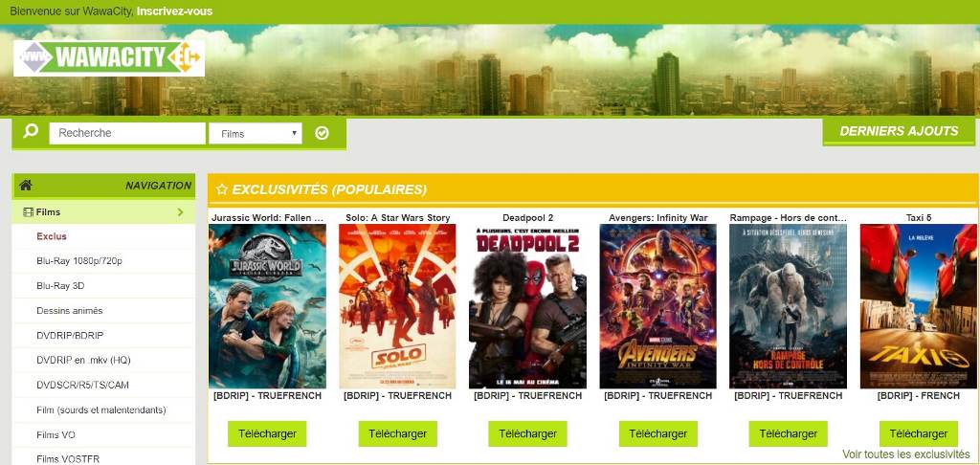Open Blu-Ray 1080p/720p category

(x=79, y=260)
